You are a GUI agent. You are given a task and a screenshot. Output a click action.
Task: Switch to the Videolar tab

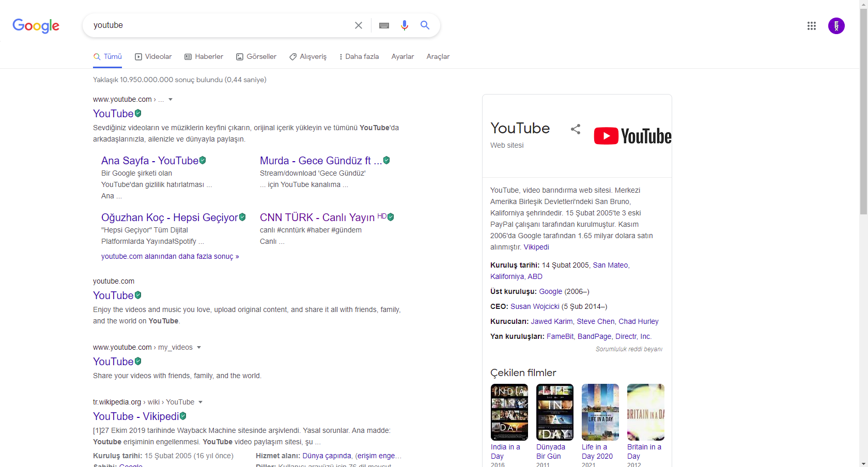pos(153,56)
